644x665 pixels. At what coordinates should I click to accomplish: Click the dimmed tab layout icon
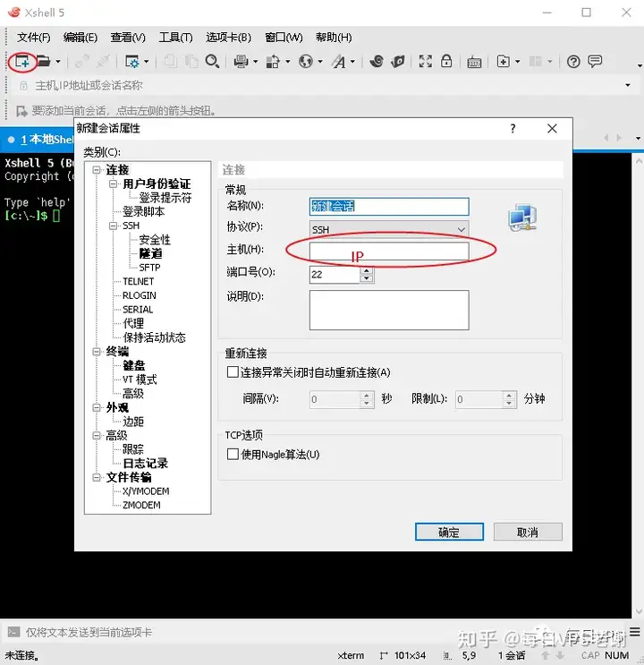(x=536, y=62)
